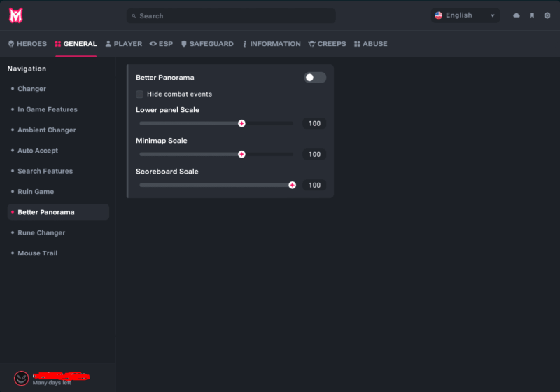Click the Safeguard tab shield icon
Screen dimensions: 560x392
coord(184,44)
